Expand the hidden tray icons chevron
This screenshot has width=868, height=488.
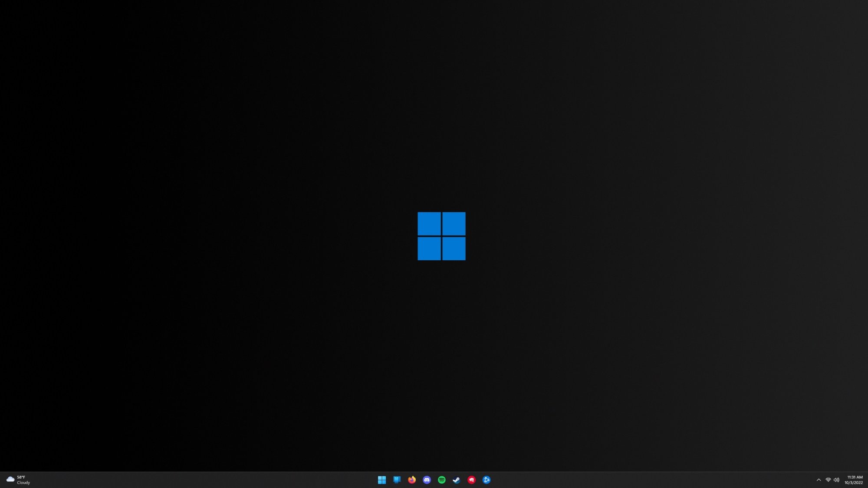point(819,480)
